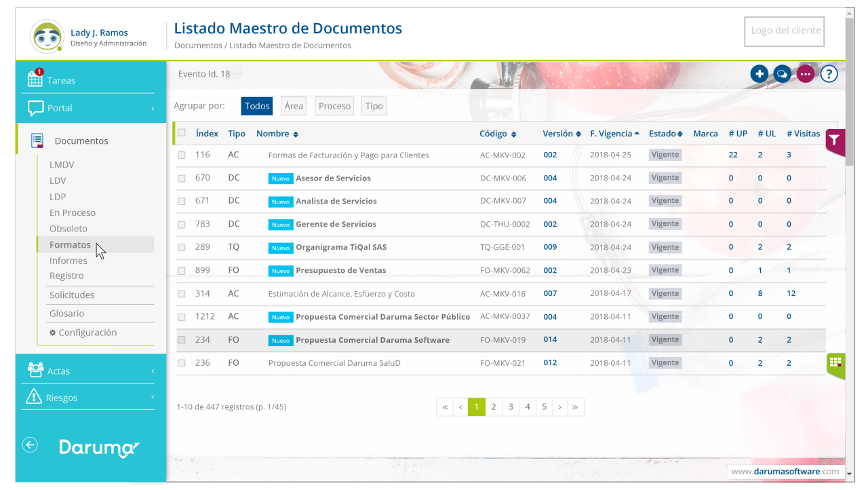This screenshot has width=868, height=490.
Task: Click the blue plus add button
Action: coord(759,74)
